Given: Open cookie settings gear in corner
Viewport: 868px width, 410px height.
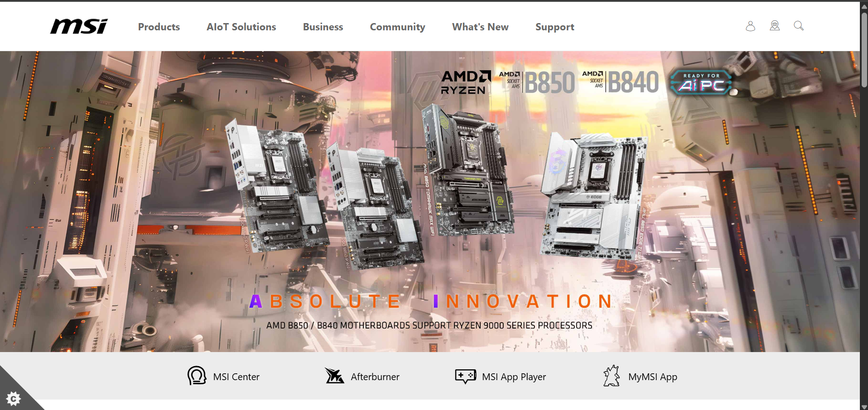Looking at the screenshot, I should click(x=14, y=398).
